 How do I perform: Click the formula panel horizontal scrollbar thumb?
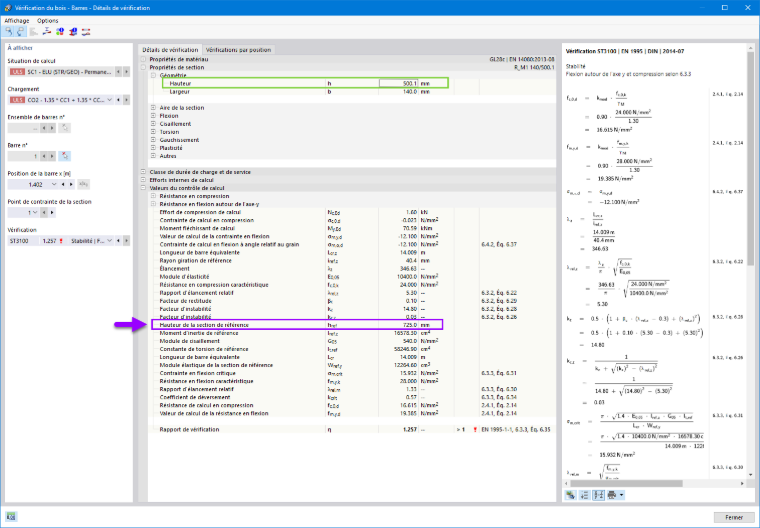coord(626,483)
